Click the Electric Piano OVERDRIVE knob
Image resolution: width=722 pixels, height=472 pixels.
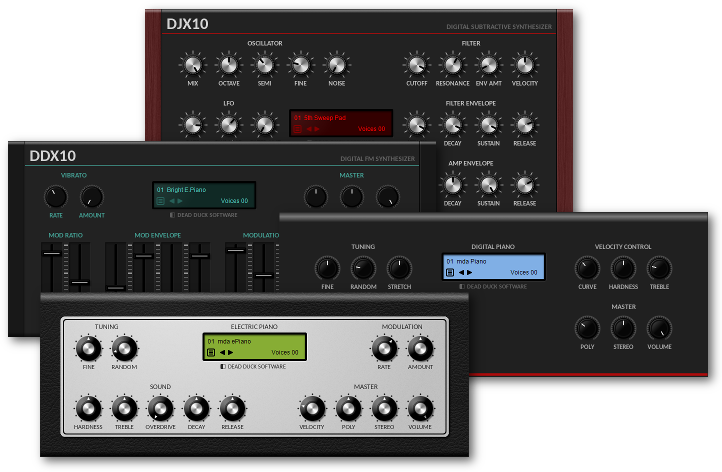point(160,408)
